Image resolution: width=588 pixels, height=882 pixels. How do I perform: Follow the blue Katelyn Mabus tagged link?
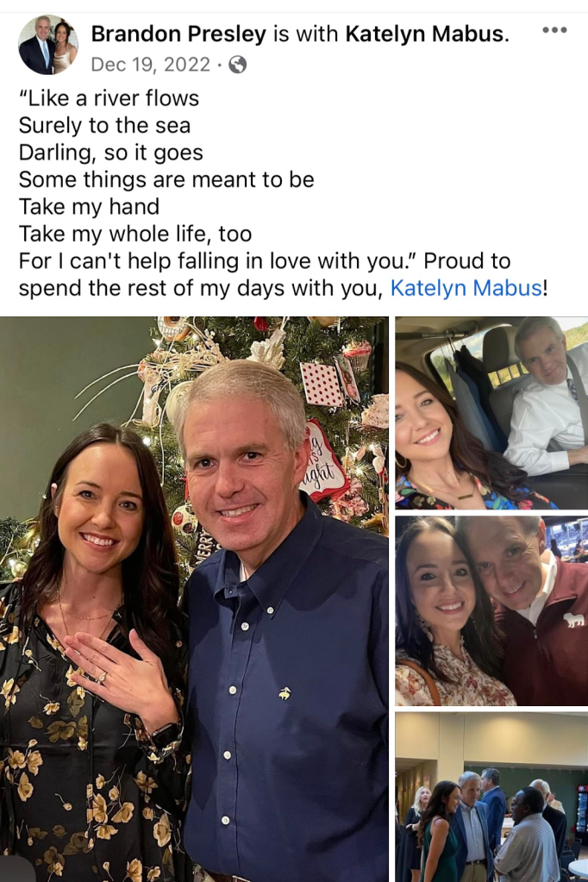coord(466,288)
